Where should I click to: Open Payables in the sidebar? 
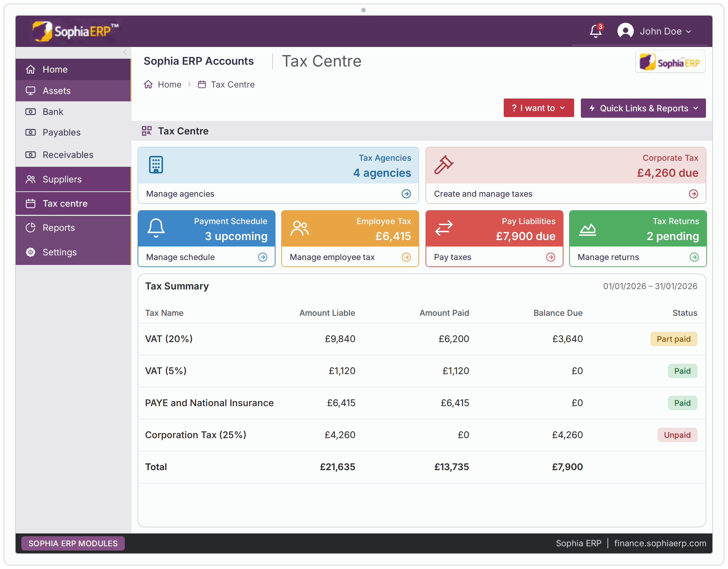(x=73, y=132)
